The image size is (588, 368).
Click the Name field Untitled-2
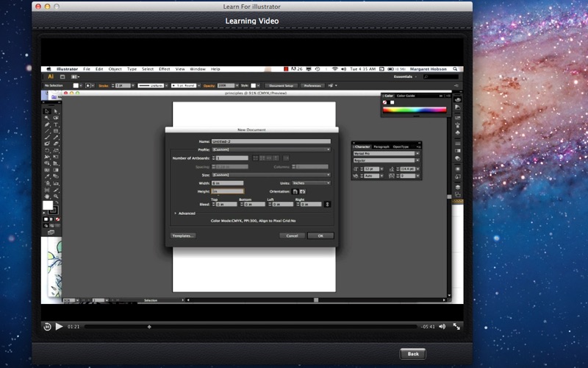(x=271, y=141)
